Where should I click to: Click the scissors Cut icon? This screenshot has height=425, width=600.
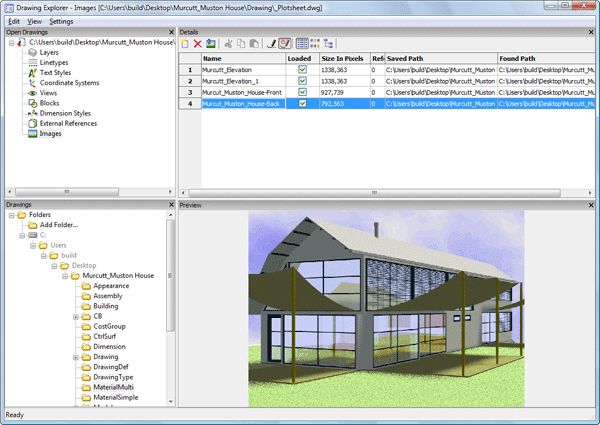click(229, 44)
